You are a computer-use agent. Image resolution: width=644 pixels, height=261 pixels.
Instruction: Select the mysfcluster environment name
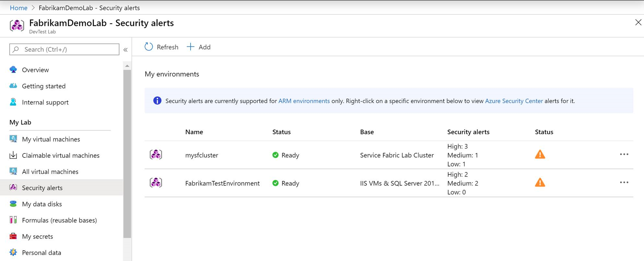pos(202,155)
